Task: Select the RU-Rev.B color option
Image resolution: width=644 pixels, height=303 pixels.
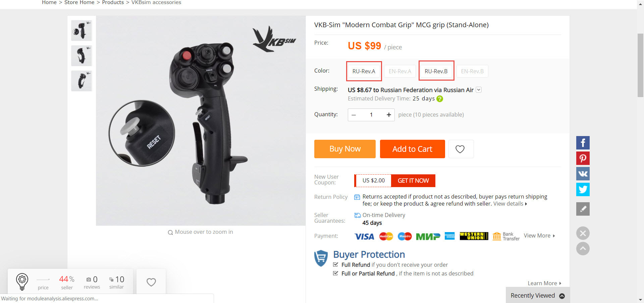Action: coord(436,71)
